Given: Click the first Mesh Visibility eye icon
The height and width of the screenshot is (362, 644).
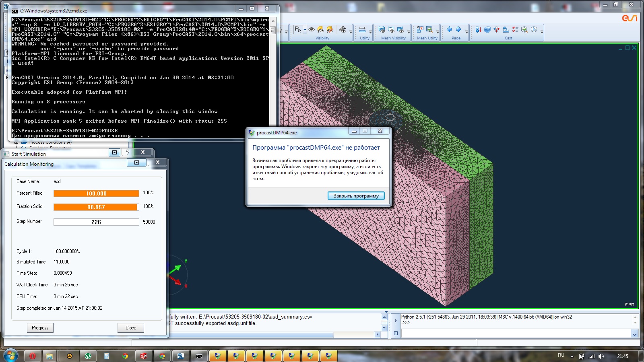Looking at the screenshot, I should tap(382, 29).
